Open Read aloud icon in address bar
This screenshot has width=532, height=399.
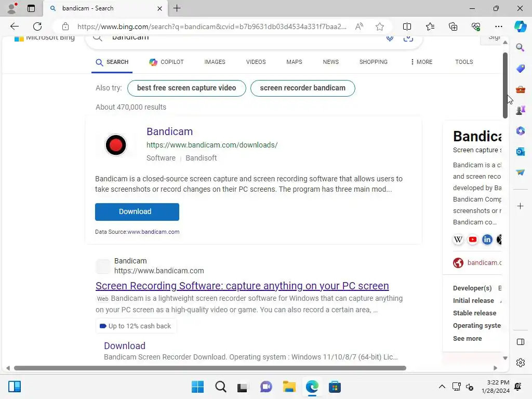coord(359,26)
